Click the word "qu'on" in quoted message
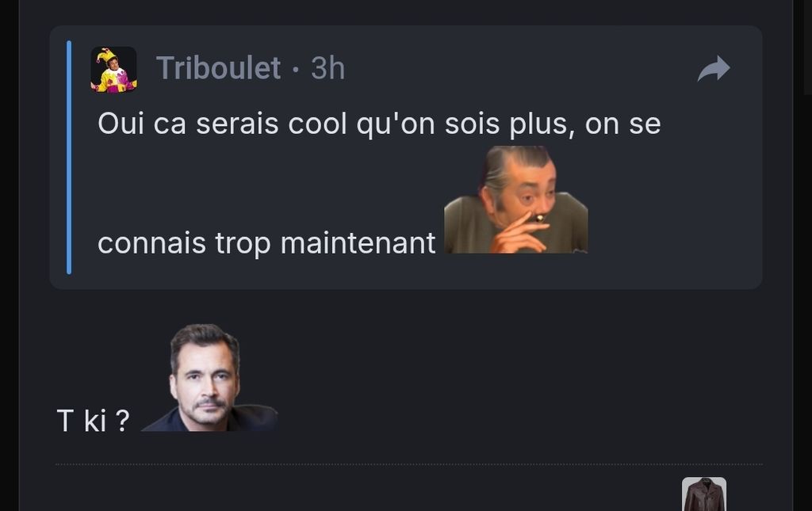Viewport: 812px width, 511px height. tap(396, 124)
